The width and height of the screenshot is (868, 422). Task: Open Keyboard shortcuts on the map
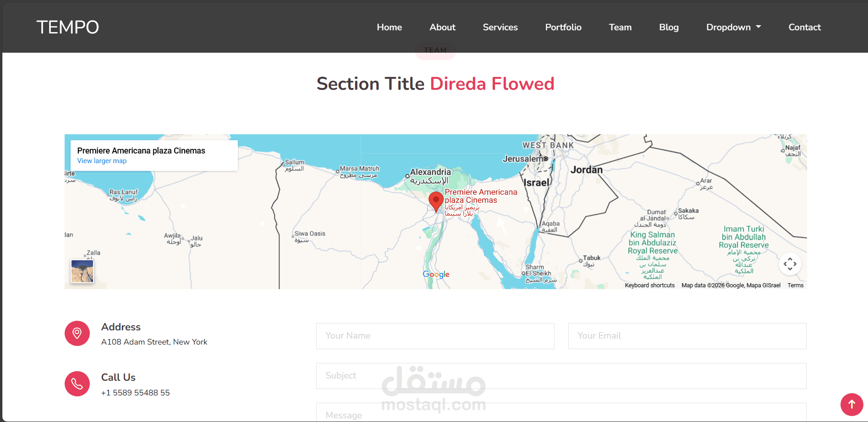coord(649,285)
